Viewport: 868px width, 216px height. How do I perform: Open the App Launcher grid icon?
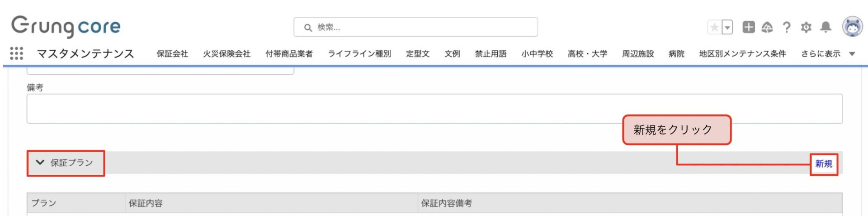click(16, 53)
